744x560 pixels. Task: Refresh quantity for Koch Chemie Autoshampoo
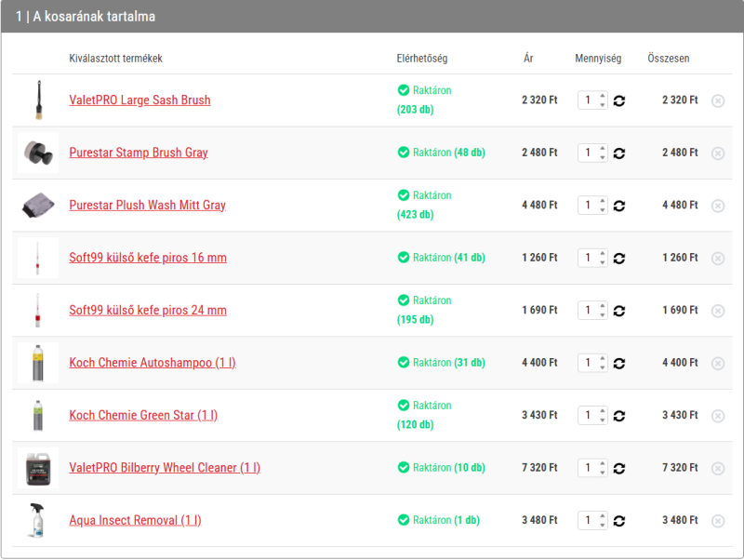coord(618,364)
